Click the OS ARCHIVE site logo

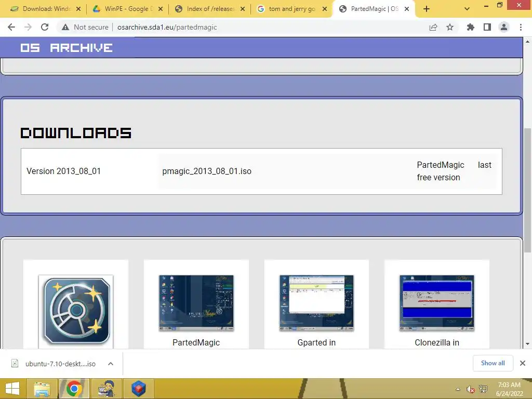pos(66,47)
